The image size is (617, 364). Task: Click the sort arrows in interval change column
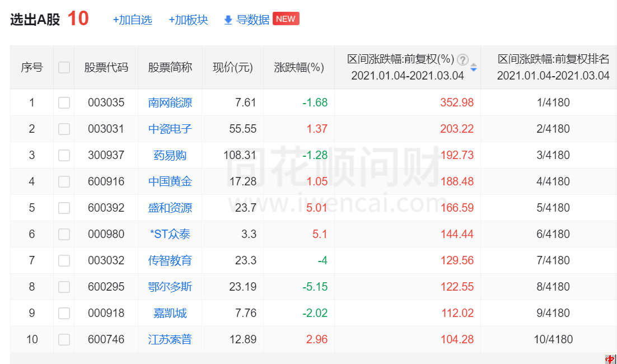pyautogui.click(x=474, y=68)
